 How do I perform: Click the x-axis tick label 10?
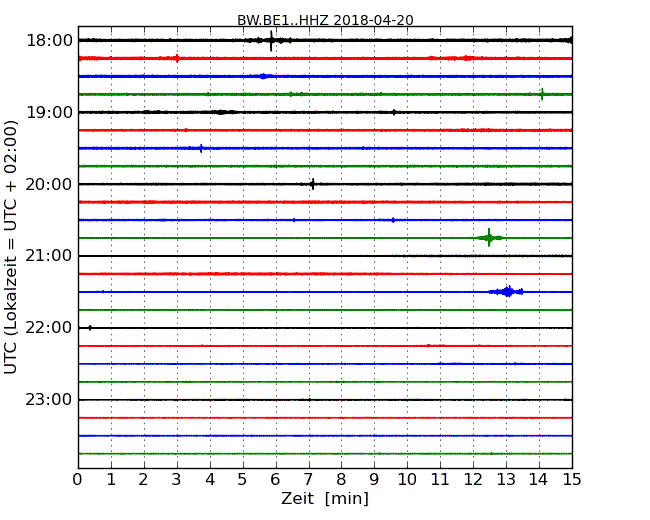point(407,480)
